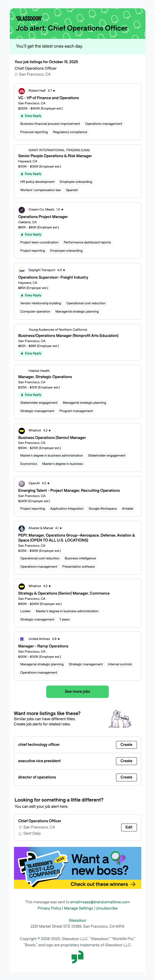Edit the Chief Operations Officer job alert
The image size is (155, 980).
[129, 827]
